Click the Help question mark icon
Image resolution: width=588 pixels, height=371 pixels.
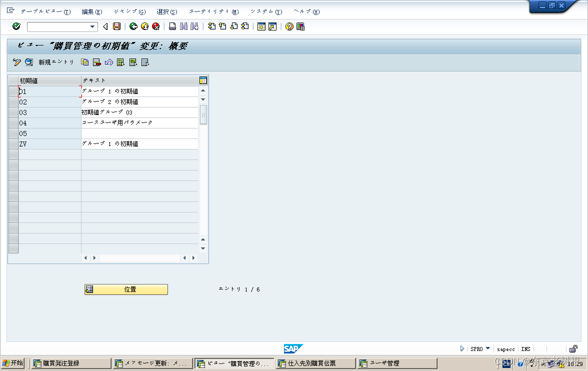(x=290, y=26)
